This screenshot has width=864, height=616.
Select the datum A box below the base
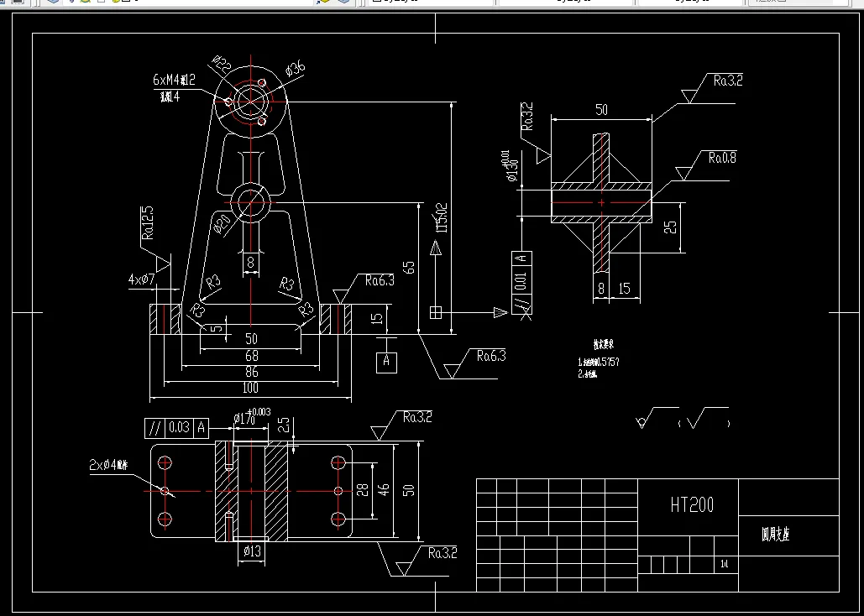point(386,362)
